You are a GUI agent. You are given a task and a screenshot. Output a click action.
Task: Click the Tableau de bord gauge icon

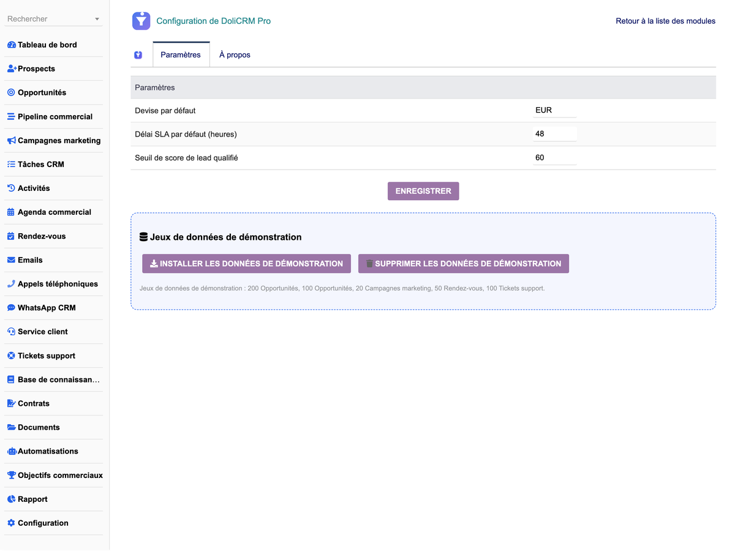coord(11,45)
